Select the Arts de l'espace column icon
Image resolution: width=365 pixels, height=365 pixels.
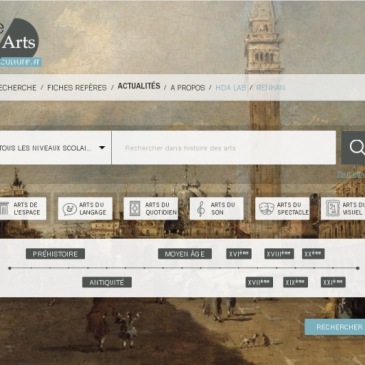pos(4,209)
